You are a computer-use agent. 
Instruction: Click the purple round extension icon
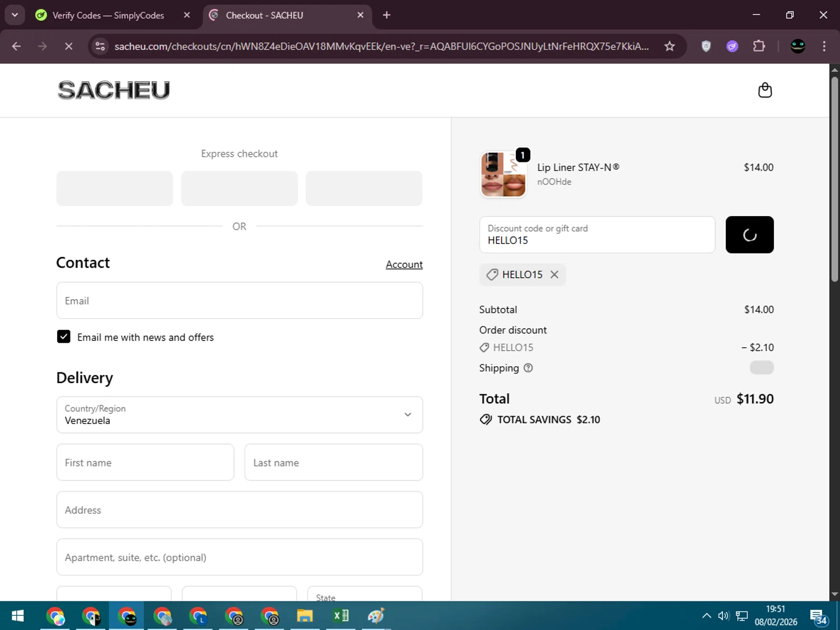[732, 46]
